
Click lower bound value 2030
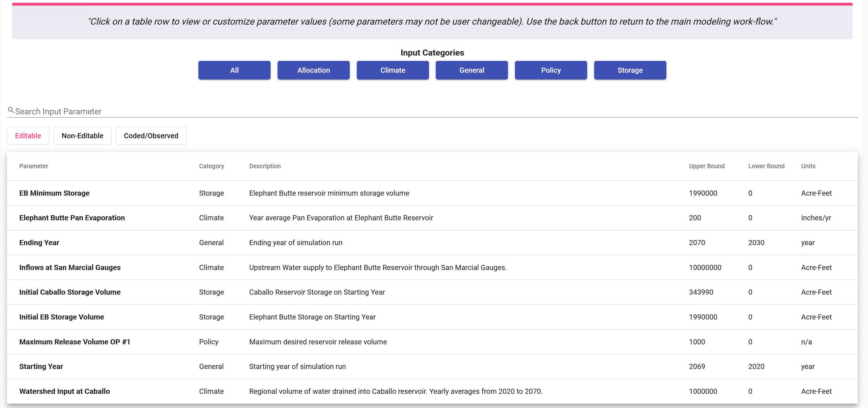756,243
